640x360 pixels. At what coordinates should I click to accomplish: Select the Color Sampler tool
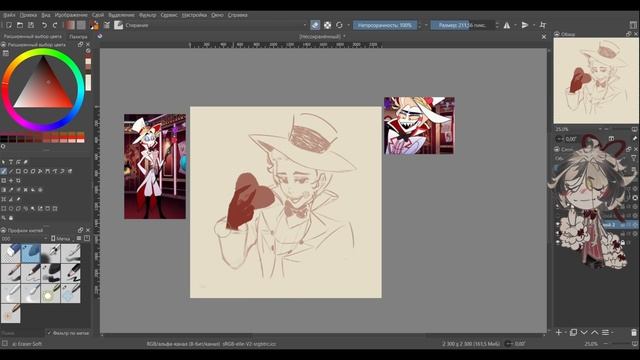(11, 190)
